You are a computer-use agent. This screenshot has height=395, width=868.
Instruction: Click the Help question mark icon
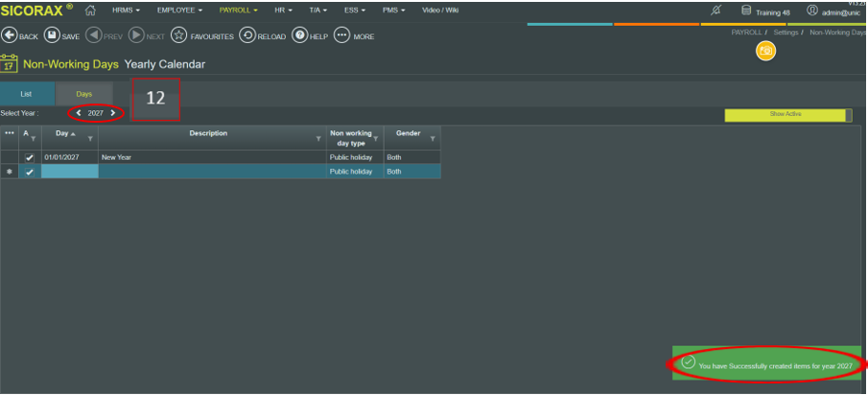pyautogui.click(x=299, y=35)
